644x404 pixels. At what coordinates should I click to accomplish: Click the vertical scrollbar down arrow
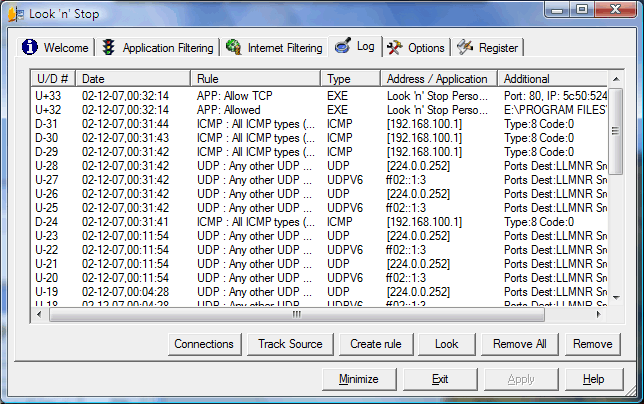click(616, 298)
